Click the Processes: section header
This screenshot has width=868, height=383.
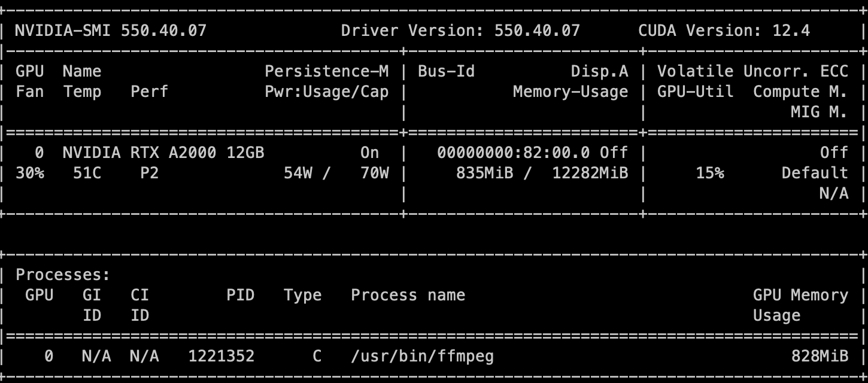coord(63,275)
